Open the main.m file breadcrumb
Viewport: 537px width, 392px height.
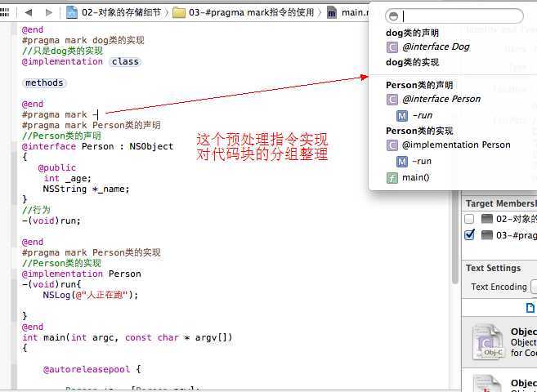pyautogui.click(x=348, y=13)
